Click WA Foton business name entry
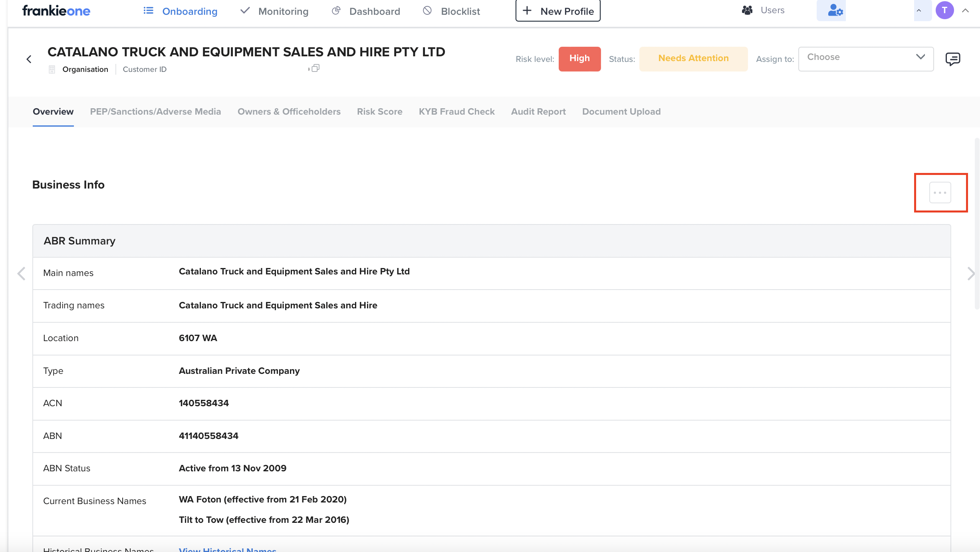 [263, 499]
